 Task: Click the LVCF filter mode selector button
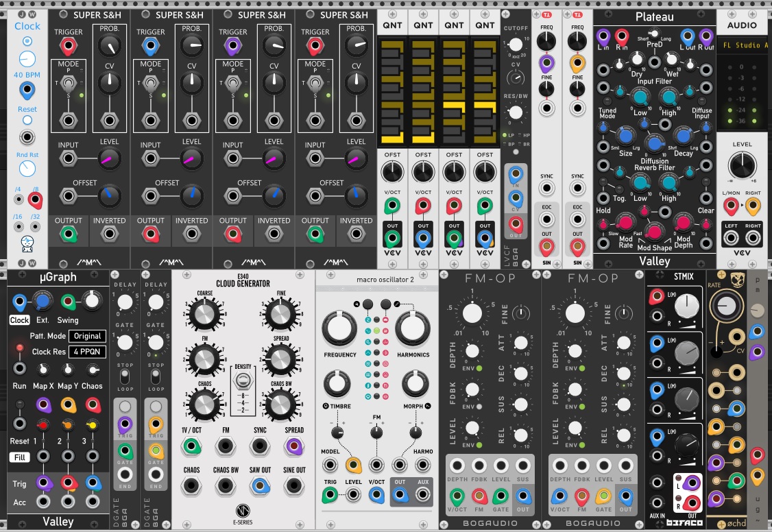[516, 152]
